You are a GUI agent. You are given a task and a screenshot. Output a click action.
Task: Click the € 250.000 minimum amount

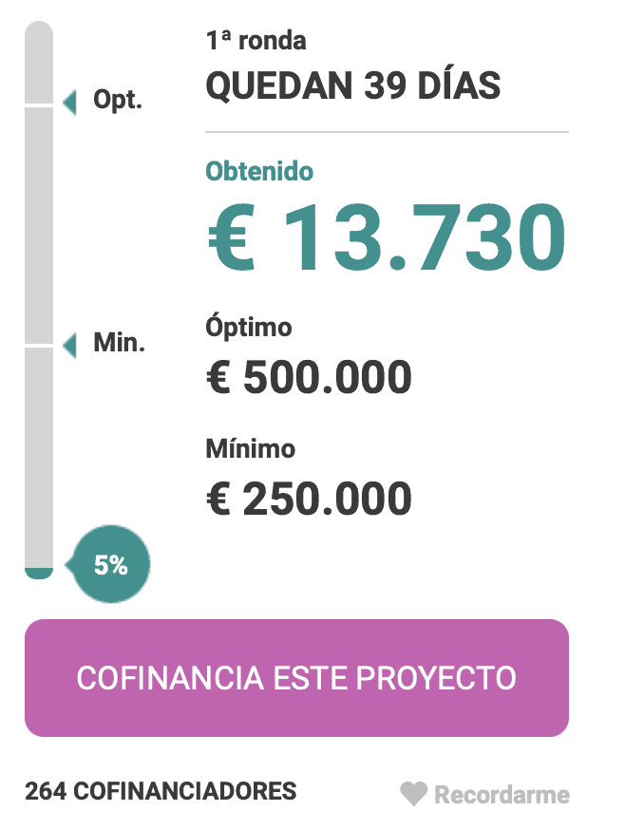tap(309, 499)
